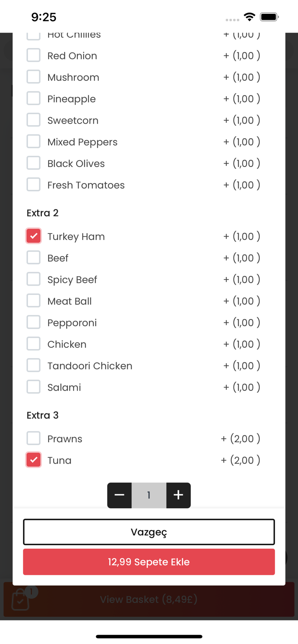The image size is (298, 644).
Task: Decrease quantity with the minus button
Action: pyautogui.click(x=120, y=495)
